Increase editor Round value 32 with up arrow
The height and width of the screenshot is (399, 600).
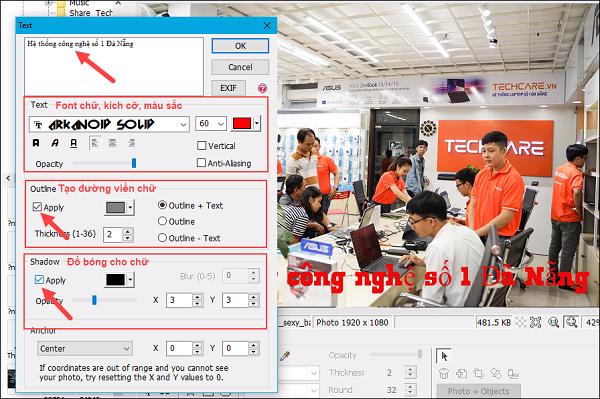pyautogui.click(x=410, y=387)
